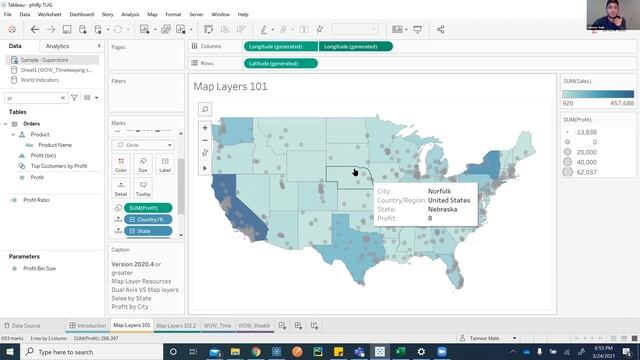Click the Presentation mode icon
Screen dimensions: 640x360
pyautogui.click(x=418, y=29)
